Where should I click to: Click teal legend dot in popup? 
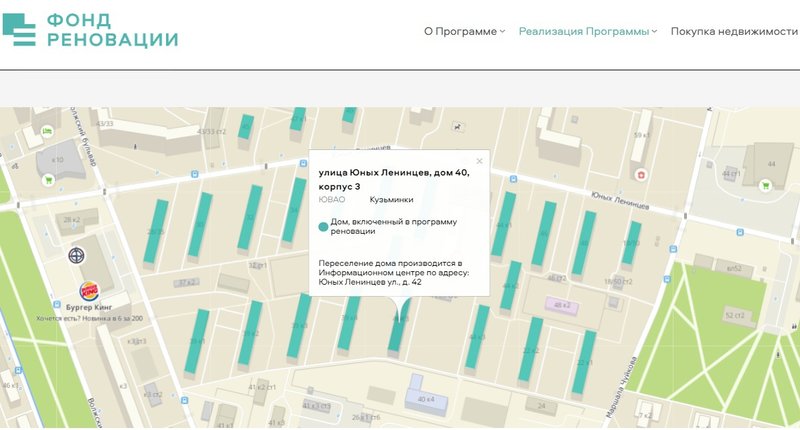323,226
